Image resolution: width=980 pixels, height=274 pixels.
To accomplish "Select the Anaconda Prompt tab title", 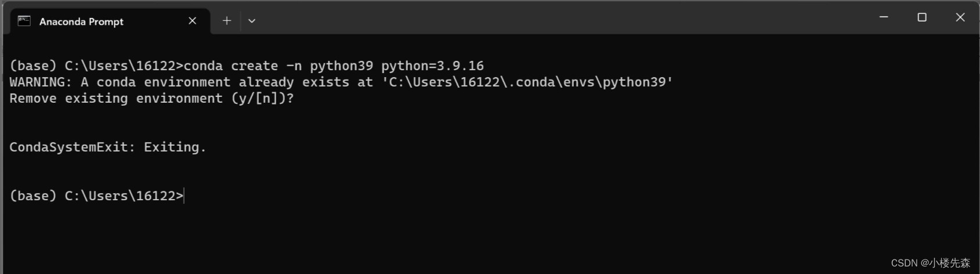I will click(81, 21).
